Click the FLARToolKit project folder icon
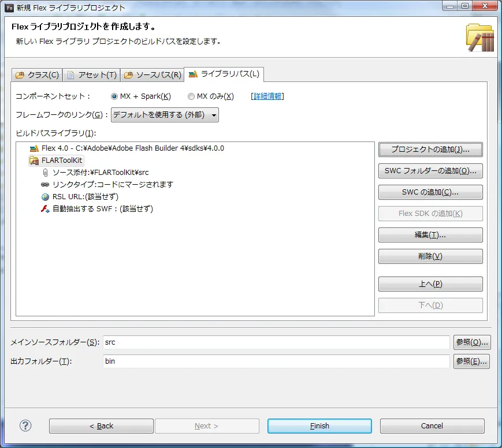The image size is (502, 448). point(34,160)
